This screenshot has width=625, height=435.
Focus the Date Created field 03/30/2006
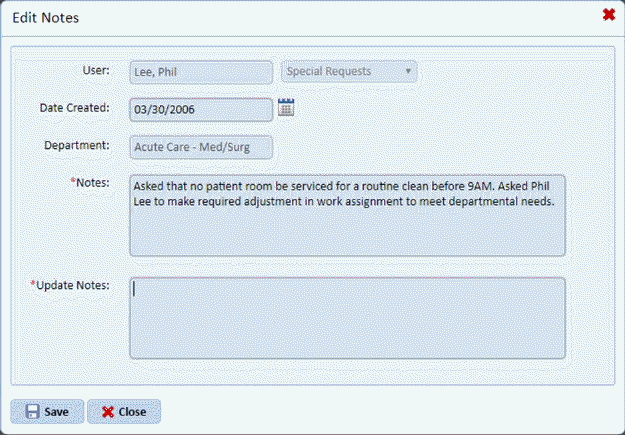click(x=200, y=109)
